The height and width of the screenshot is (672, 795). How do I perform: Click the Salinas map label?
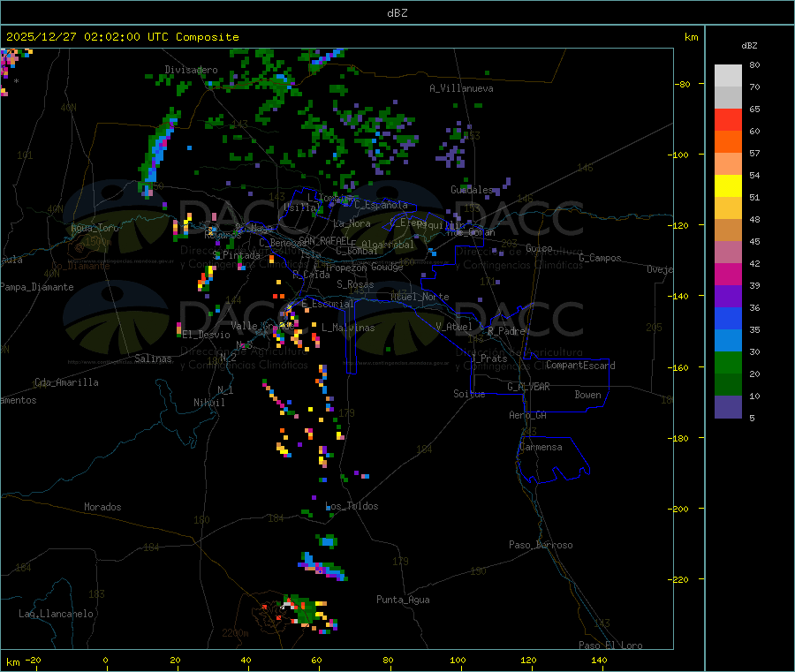coord(153,359)
